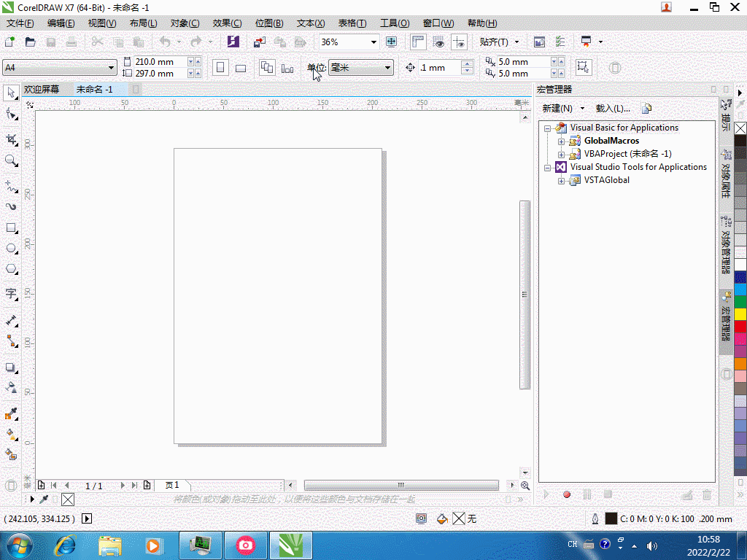Click the page width 210.0 mm field
Image resolution: width=747 pixels, height=560 pixels.
pos(160,62)
